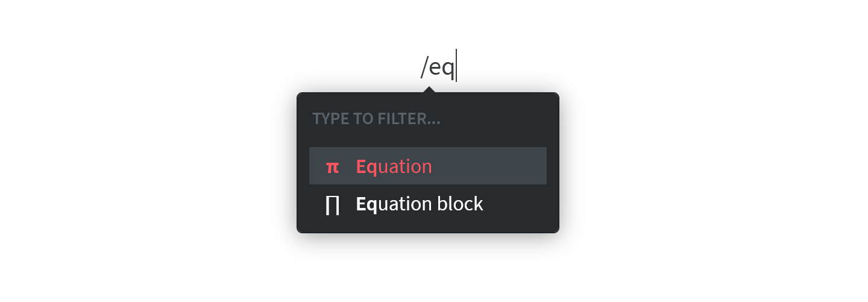Place cursor in the /eq text
The image size is (868, 302).
coord(437,66)
